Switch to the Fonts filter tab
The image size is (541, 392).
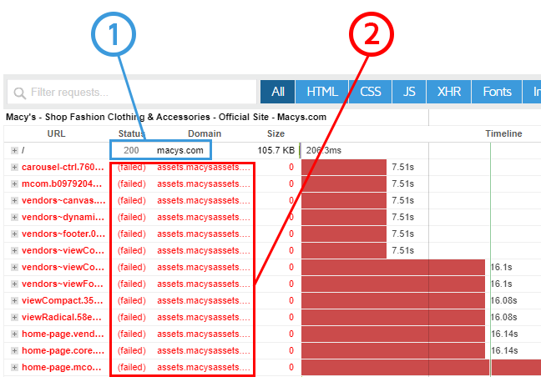[497, 92]
